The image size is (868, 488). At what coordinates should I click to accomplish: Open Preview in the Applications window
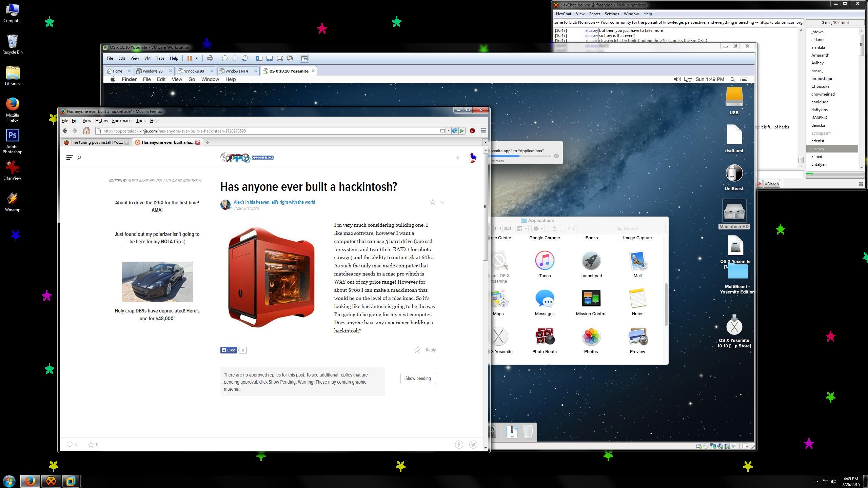point(637,340)
